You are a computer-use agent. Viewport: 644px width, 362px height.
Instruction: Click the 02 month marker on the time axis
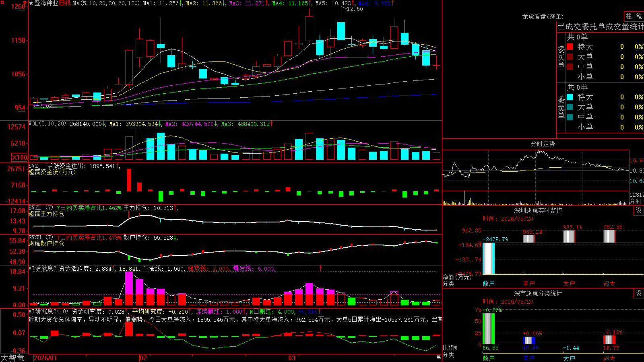tap(143, 358)
